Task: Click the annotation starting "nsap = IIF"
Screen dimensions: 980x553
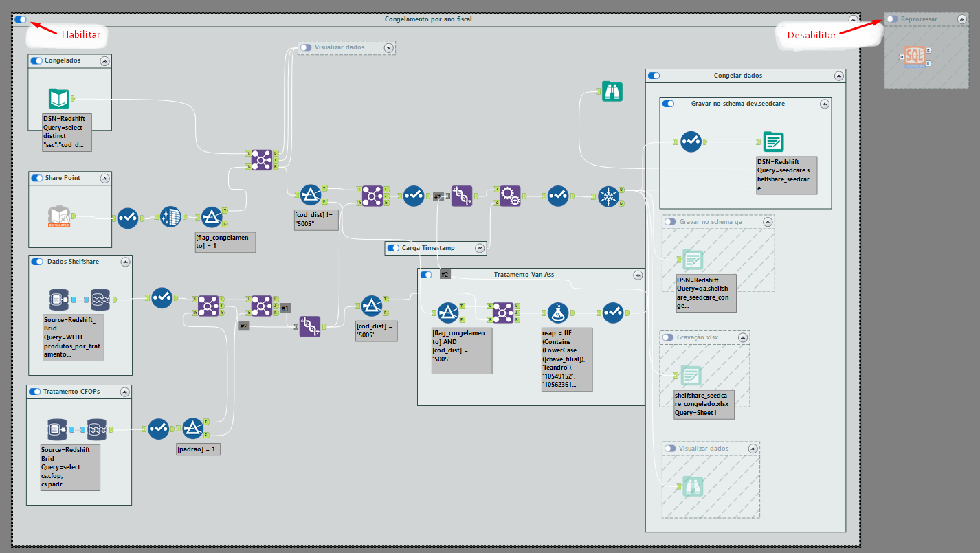Action: [567, 359]
